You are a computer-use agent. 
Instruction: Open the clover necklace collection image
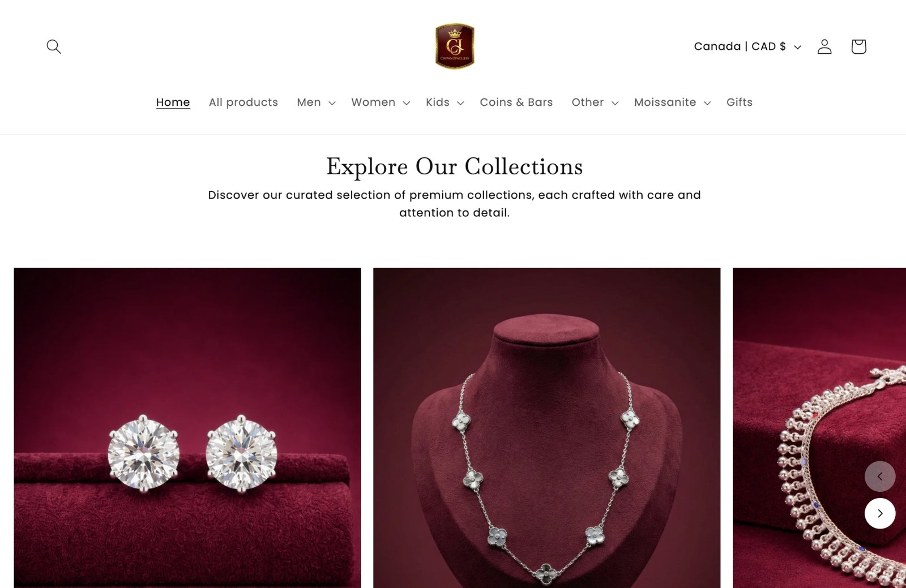[546, 428]
